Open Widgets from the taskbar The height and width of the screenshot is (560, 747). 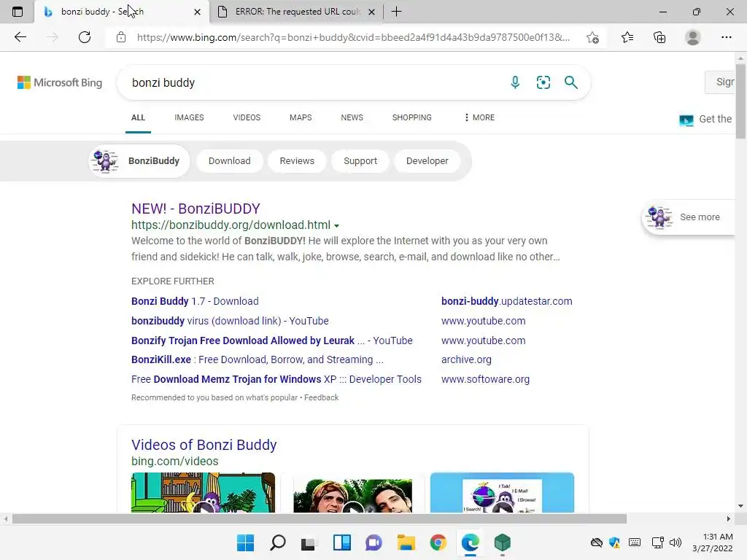point(342,542)
